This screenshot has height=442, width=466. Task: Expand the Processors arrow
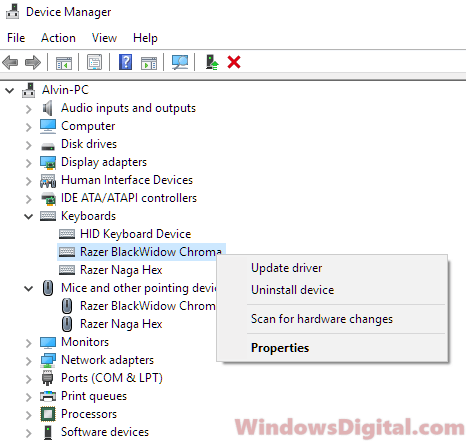(29, 415)
